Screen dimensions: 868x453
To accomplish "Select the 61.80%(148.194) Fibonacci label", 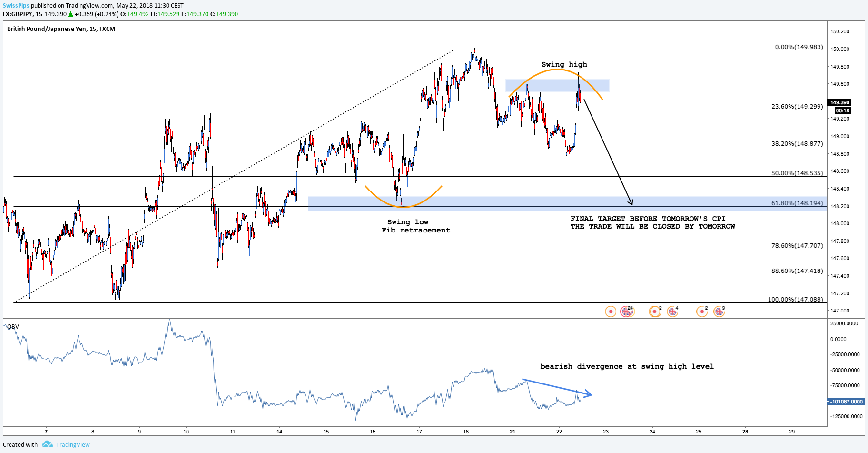I will pos(797,203).
